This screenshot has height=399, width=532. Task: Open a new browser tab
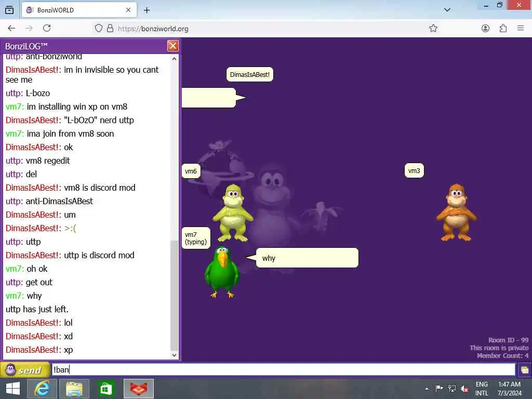tap(147, 10)
